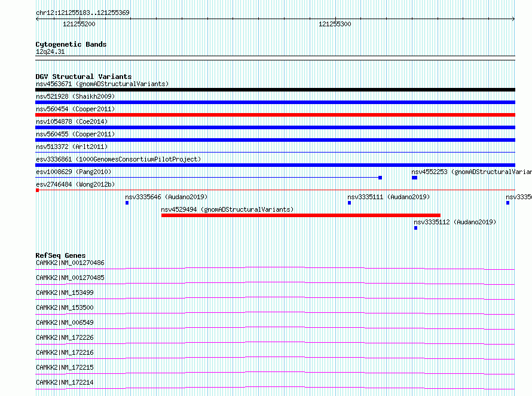532x396 pixels.
Task: Click the nsv560455 (Cooper2011) label
Action: pos(75,134)
